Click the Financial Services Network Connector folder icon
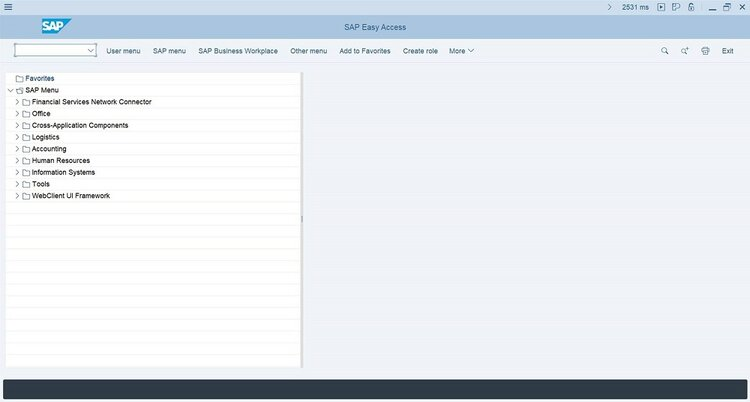 click(x=26, y=102)
